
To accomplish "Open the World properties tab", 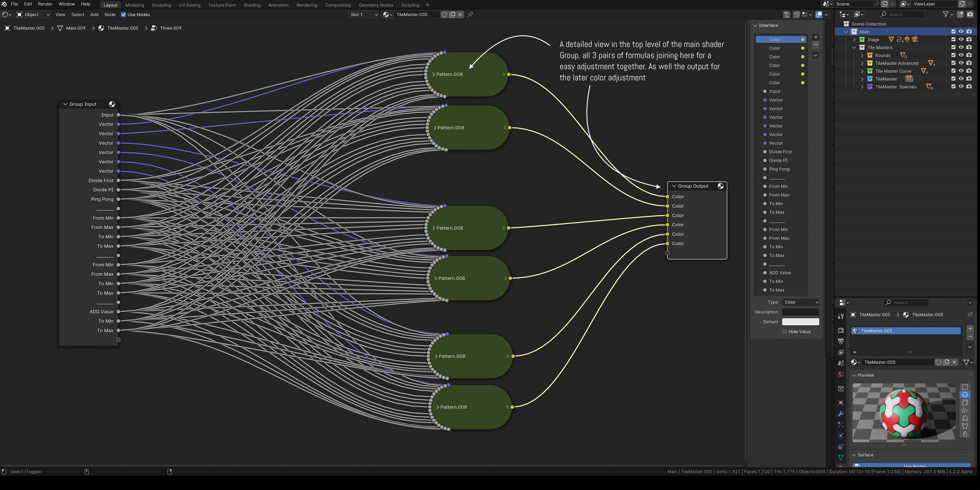I will coord(841,374).
